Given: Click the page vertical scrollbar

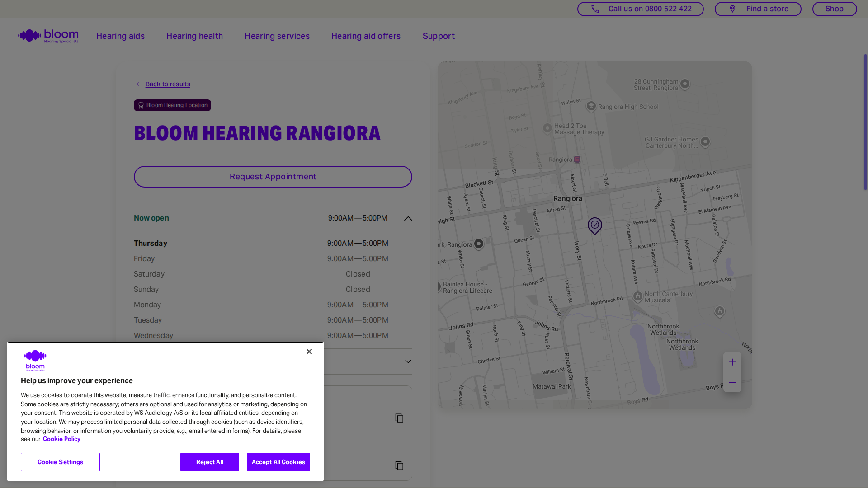Looking at the screenshot, I should [x=865, y=122].
